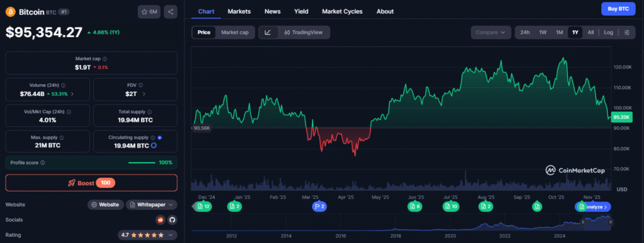Click the 6M watchlist count
Viewport: 644px width, 243px height.
point(153,12)
